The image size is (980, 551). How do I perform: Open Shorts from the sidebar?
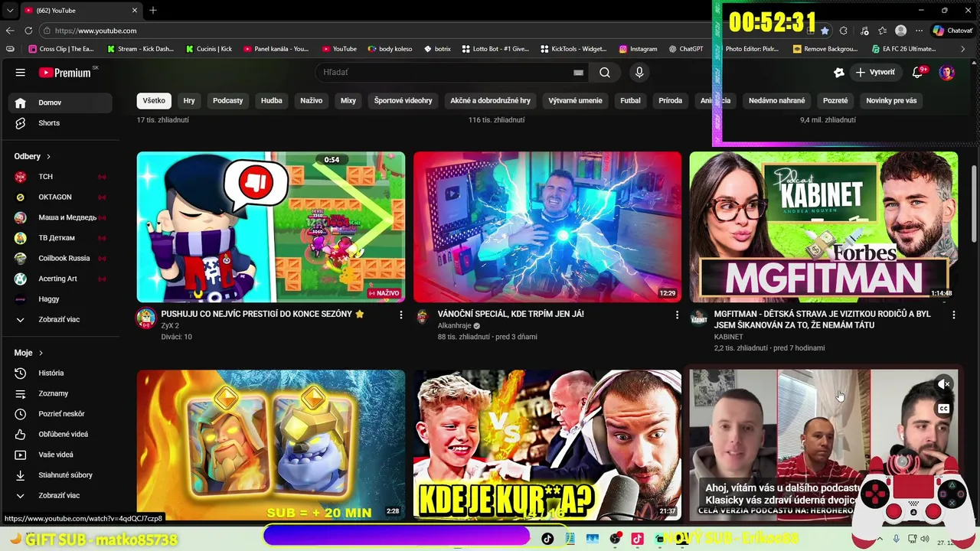click(60, 123)
